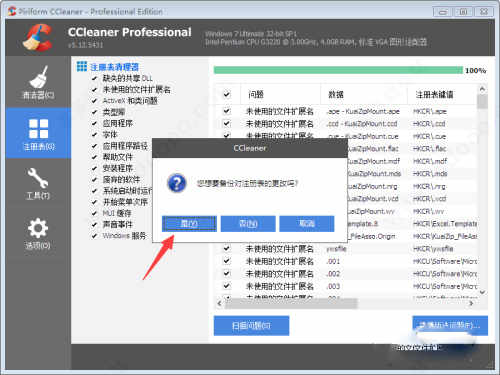Open the Cleaner broom sidebar section

[38, 82]
